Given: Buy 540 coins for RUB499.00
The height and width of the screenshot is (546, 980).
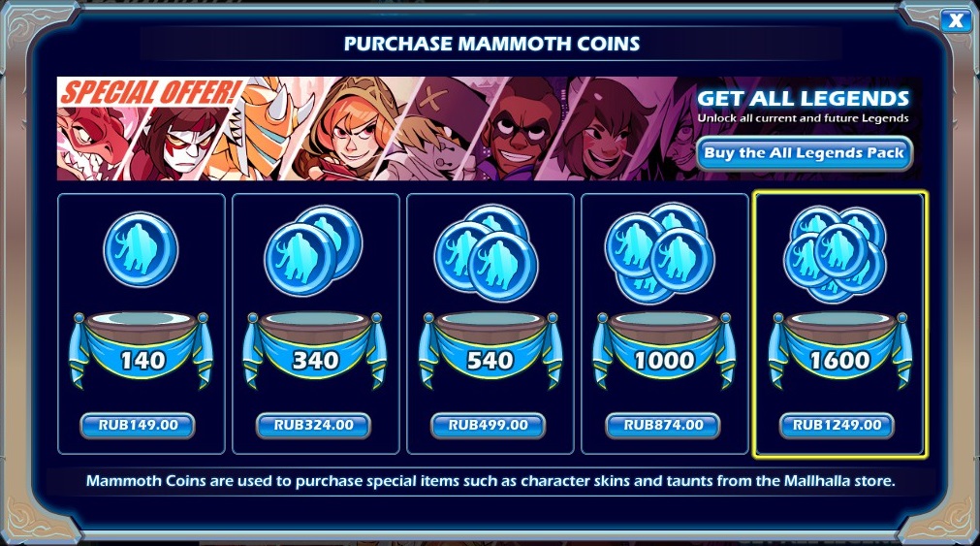Looking at the screenshot, I should click(489, 426).
